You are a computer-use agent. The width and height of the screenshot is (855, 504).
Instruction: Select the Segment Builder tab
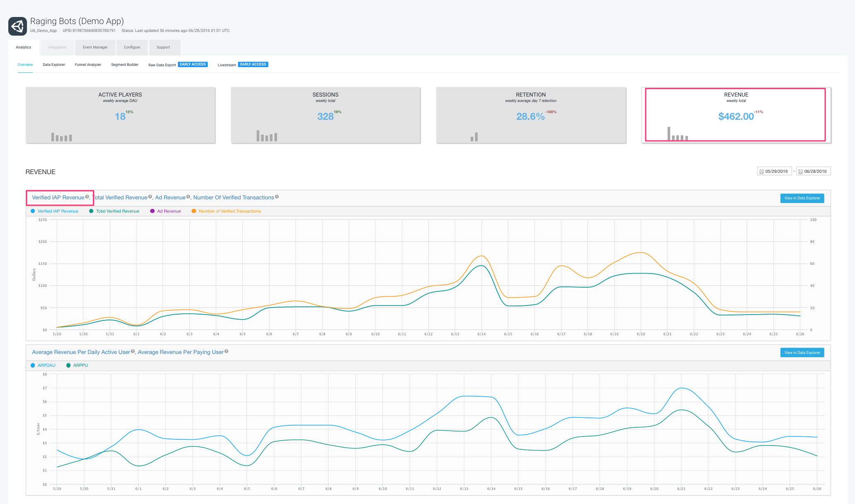(x=124, y=65)
